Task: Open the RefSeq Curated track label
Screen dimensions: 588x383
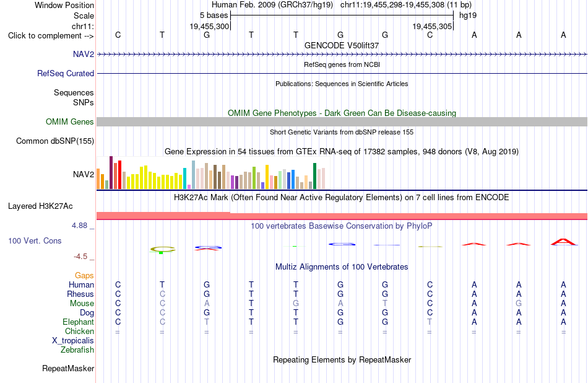Action: [x=65, y=73]
